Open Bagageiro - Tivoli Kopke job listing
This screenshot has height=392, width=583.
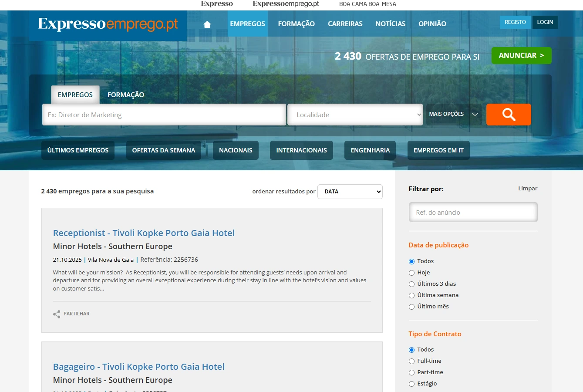pyautogui.click(x=139, y=367)
